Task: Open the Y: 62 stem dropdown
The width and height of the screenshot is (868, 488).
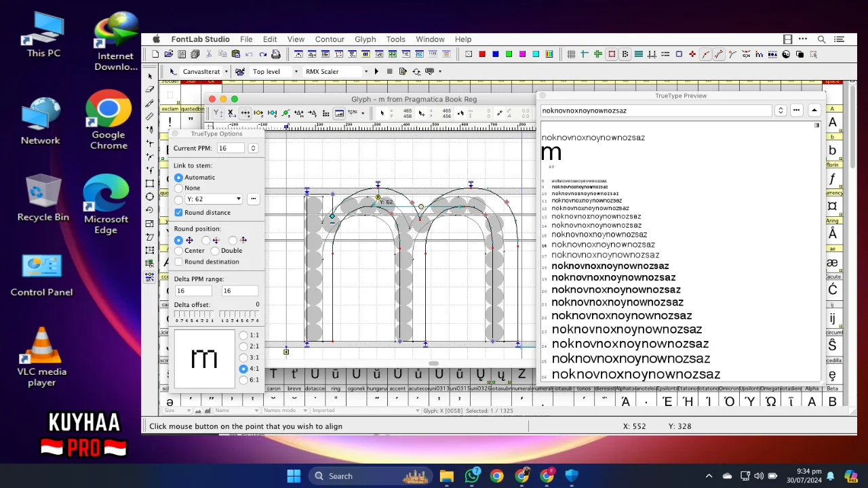Action: (214, 199)
